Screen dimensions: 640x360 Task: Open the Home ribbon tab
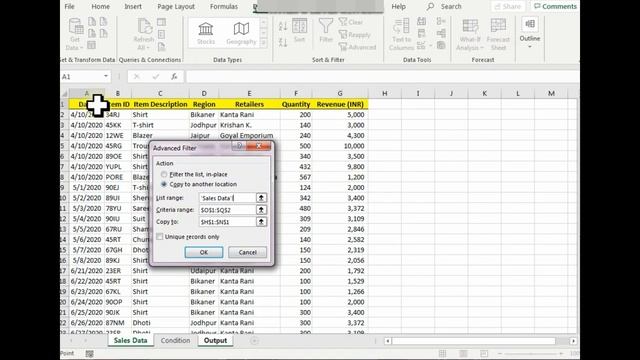tap(100, 7)
